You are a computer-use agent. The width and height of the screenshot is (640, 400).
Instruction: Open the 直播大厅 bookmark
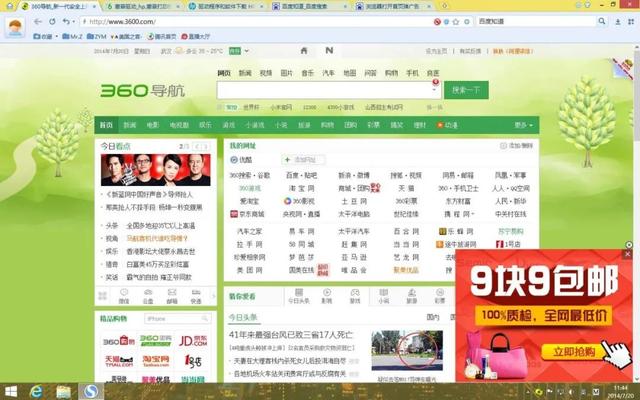[x=196, y=36]
